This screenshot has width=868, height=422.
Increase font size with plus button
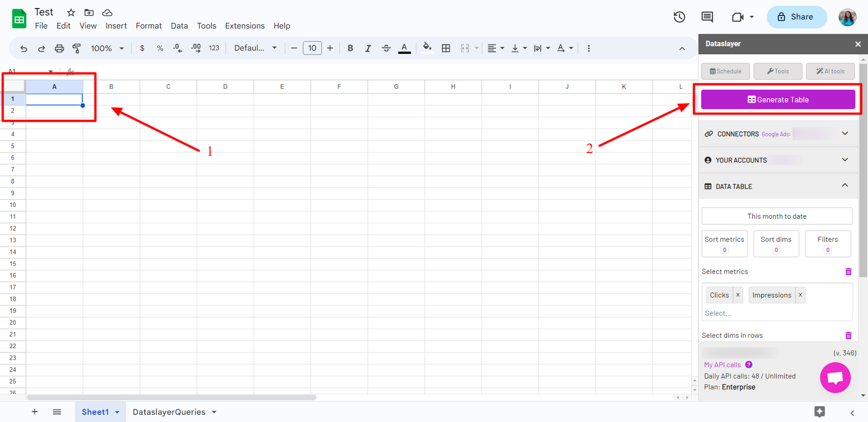(x=330, y=48)
